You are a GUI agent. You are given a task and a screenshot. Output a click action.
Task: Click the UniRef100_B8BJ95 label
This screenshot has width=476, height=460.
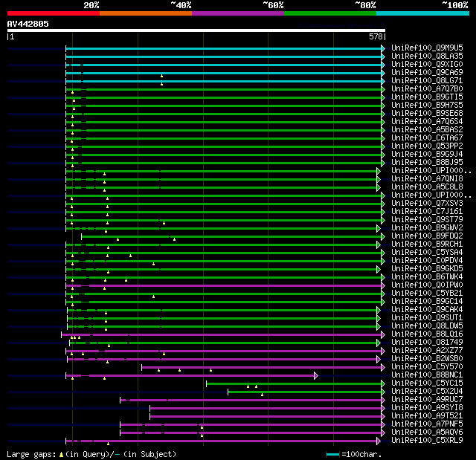(427, 163)
